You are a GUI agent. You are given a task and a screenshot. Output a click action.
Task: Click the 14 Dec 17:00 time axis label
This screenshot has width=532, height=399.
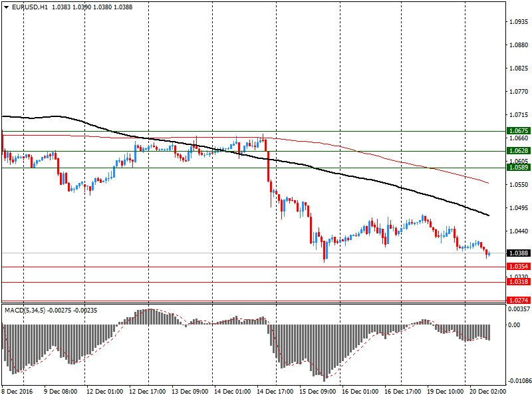pos(275,392)
